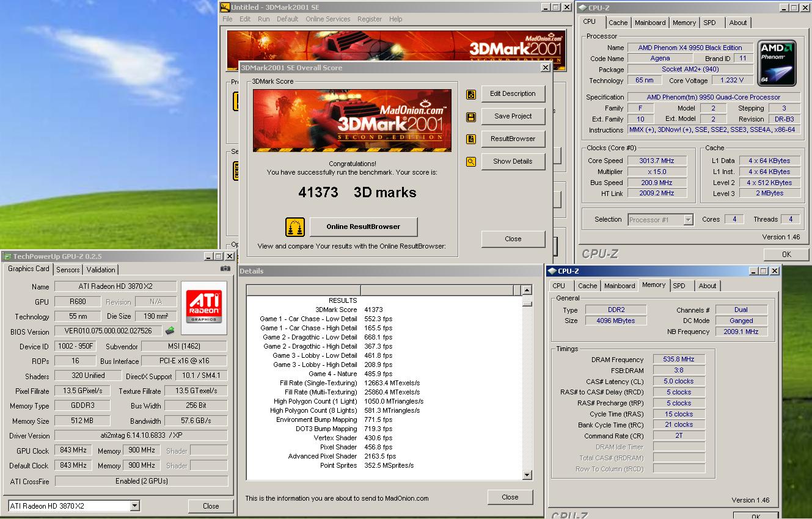Open the Online Services menu

pyautogui.click(x=328, y=19)
